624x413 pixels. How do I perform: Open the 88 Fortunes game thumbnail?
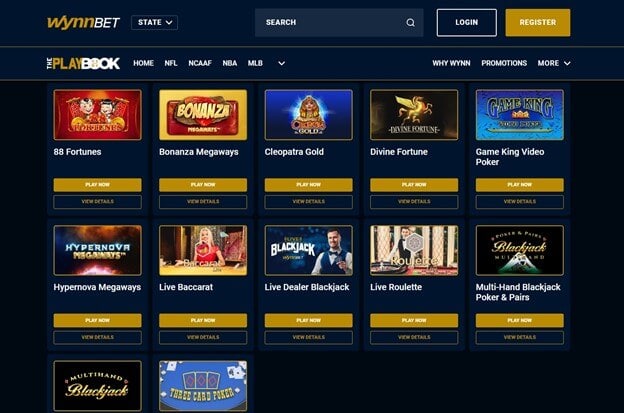[x=98, y=115]
